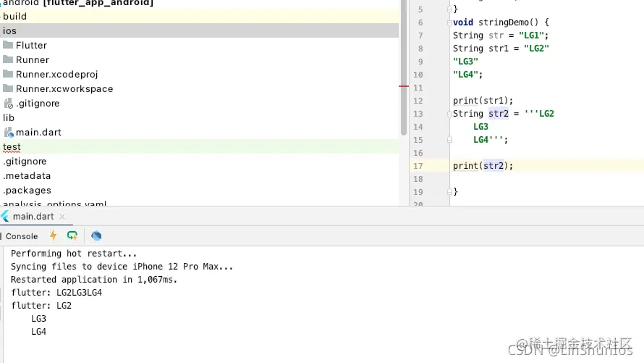The image size is (644, 363).
Task: Select the lib folder row
Action: point(199,117)
